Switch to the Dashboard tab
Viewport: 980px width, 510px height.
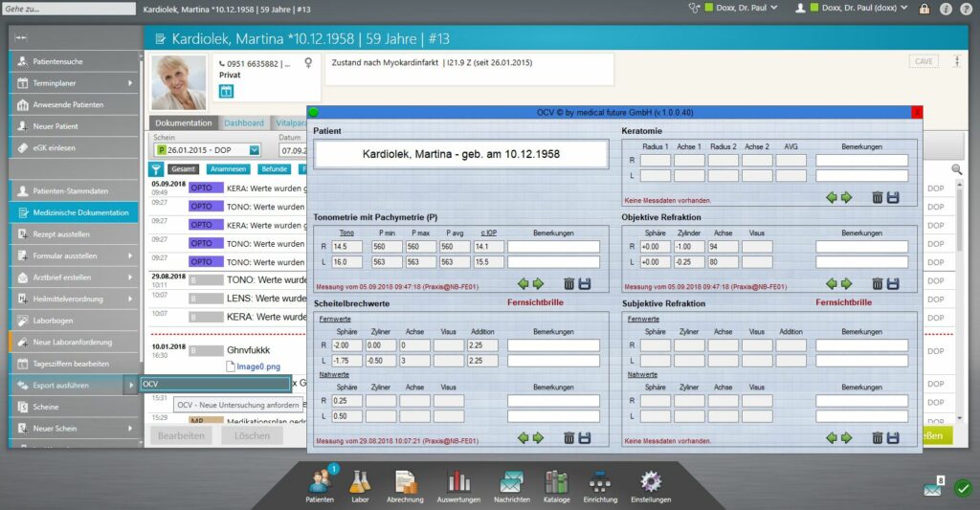coord(244,123)
